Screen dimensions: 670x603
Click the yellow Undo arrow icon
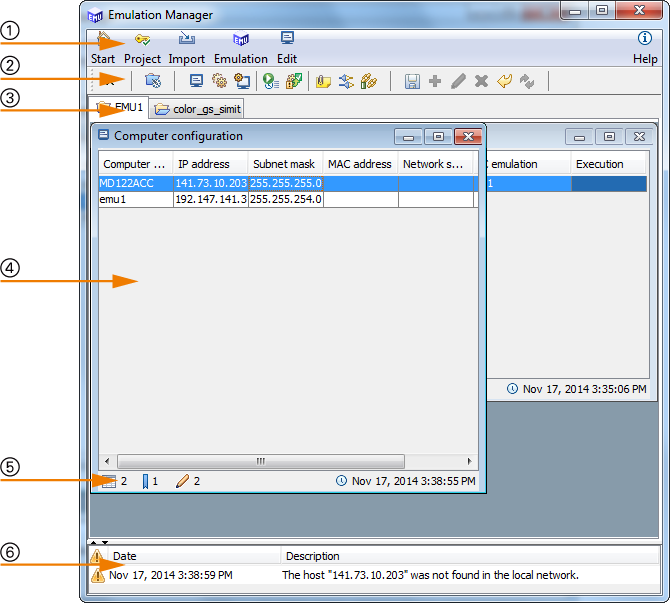tap(505, 81)
